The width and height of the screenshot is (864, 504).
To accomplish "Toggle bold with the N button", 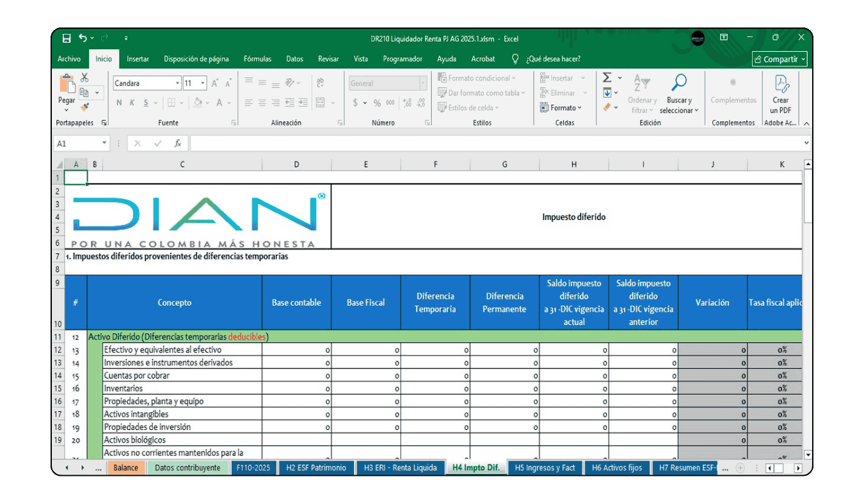I will [119, 103].
